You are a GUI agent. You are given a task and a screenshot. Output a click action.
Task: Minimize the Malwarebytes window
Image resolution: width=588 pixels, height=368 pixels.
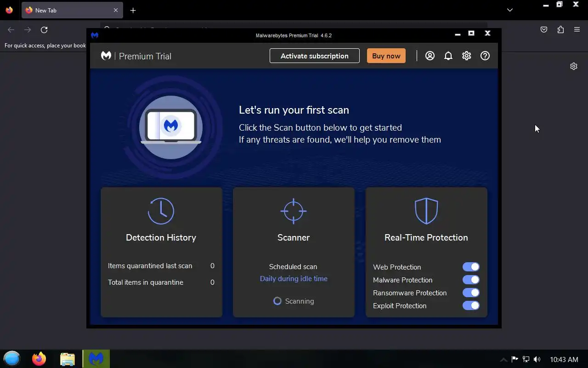pos(458,34)
